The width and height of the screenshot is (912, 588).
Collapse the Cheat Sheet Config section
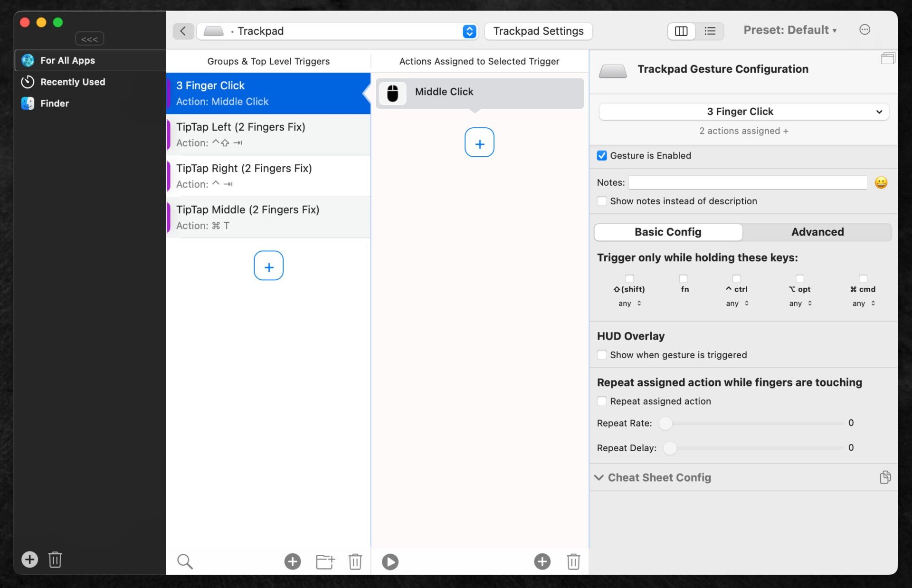[x=599, y=477]
